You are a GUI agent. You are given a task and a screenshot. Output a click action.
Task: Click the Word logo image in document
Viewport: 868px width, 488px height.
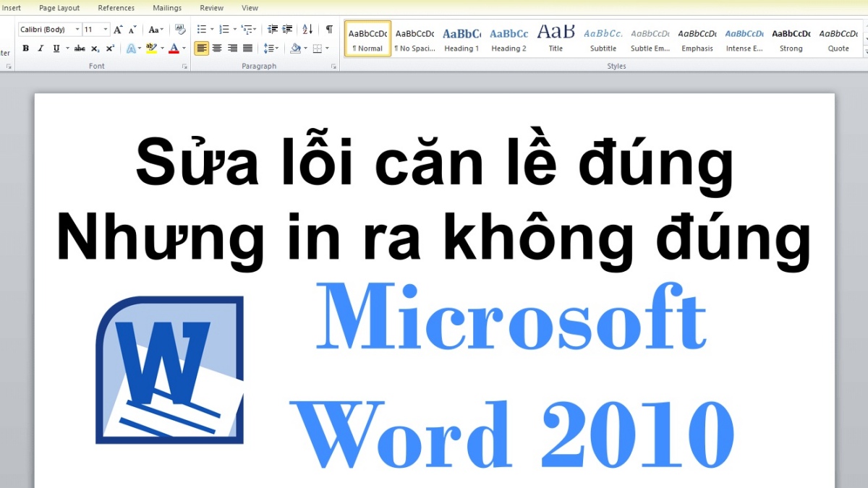169,369
